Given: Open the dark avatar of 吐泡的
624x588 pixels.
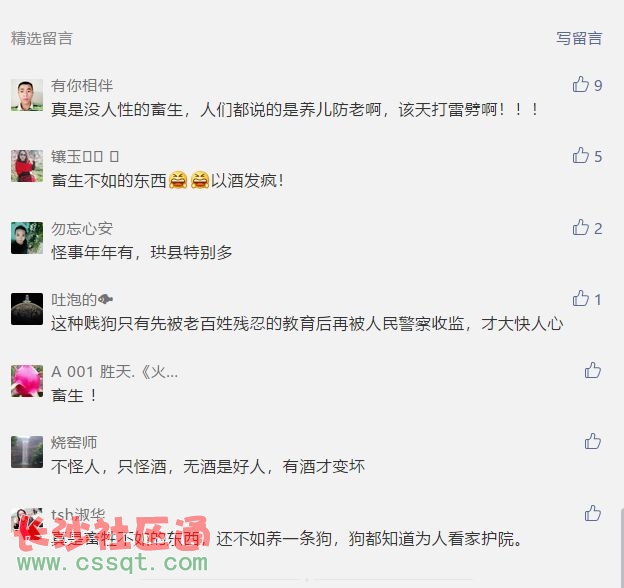Looking at the screenshot, I should point(27,309).
